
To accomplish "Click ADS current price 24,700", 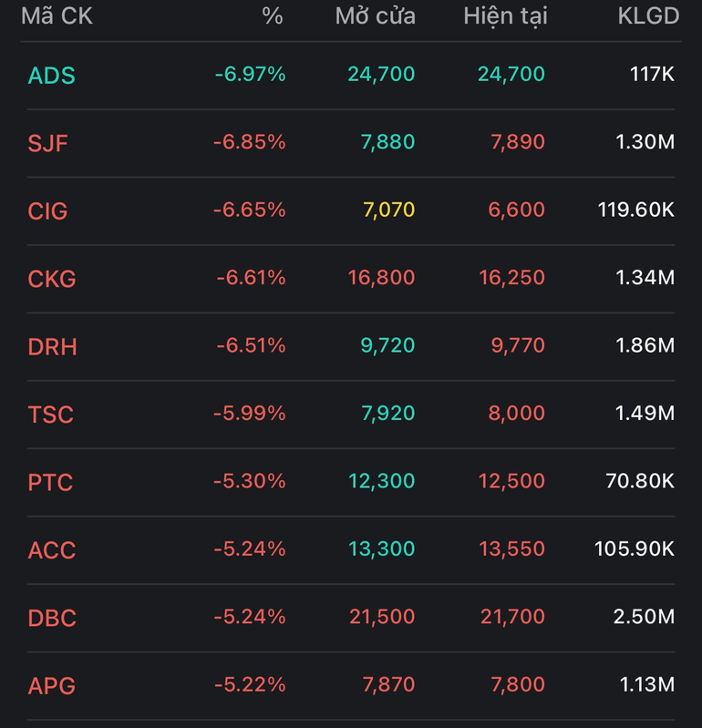I will click(x=513, y=75).
